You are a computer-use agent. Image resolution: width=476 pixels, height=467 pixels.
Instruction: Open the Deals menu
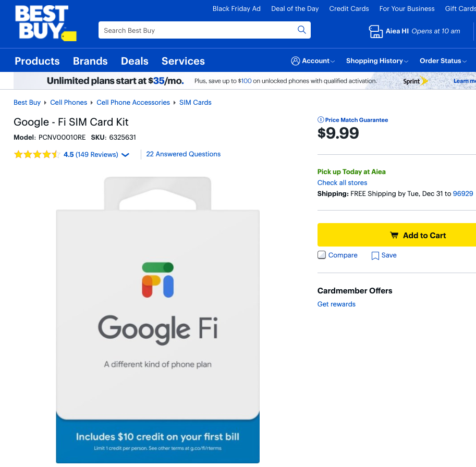[x=134, y=61]
